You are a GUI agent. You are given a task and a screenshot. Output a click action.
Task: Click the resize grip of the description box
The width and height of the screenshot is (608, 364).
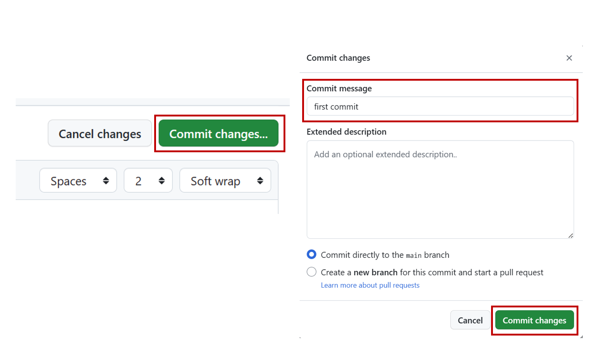click(570, 235)
